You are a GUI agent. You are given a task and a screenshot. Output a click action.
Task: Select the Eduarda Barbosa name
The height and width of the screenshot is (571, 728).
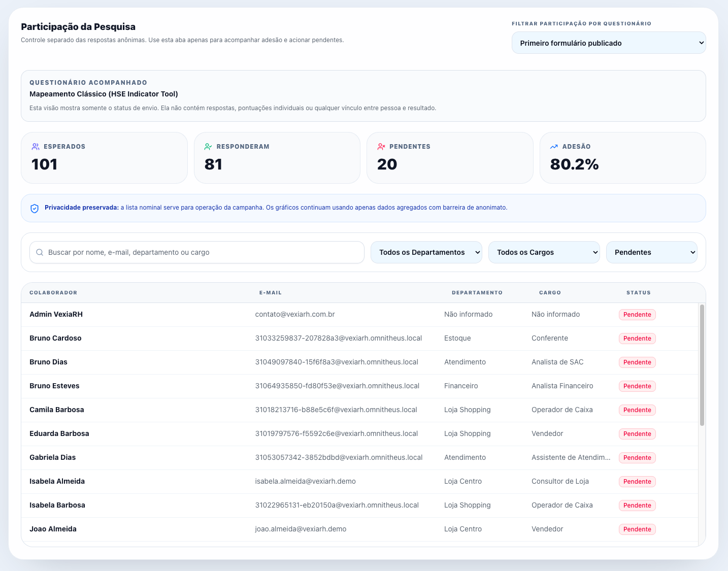tap(59, 433)
